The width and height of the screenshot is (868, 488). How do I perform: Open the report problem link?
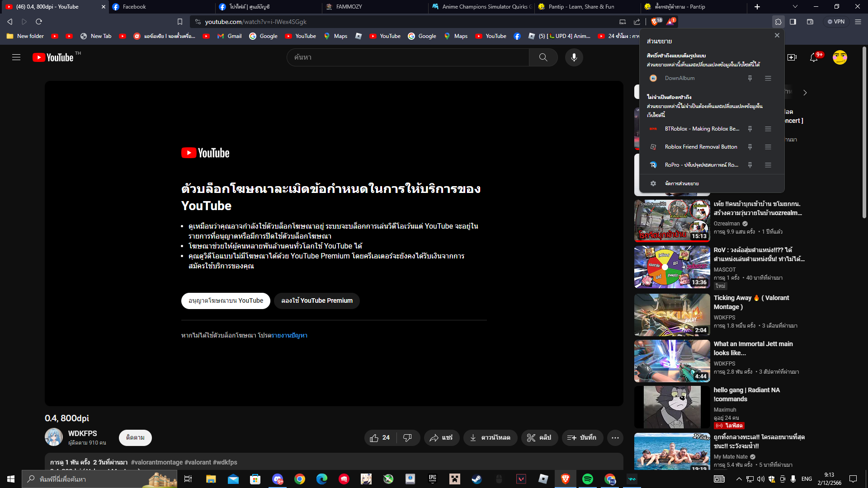point(289,336)
